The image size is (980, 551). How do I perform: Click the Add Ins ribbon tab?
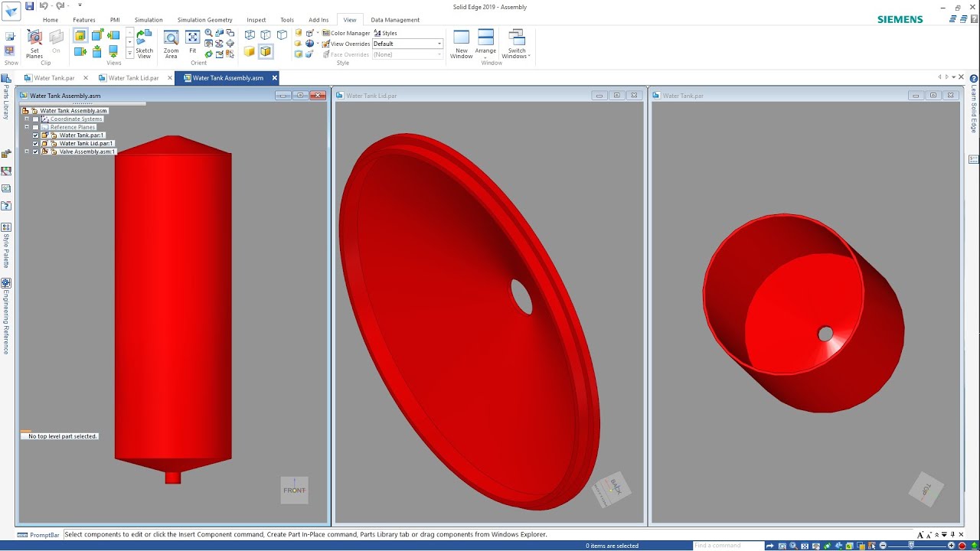click(x=318, y=20)
